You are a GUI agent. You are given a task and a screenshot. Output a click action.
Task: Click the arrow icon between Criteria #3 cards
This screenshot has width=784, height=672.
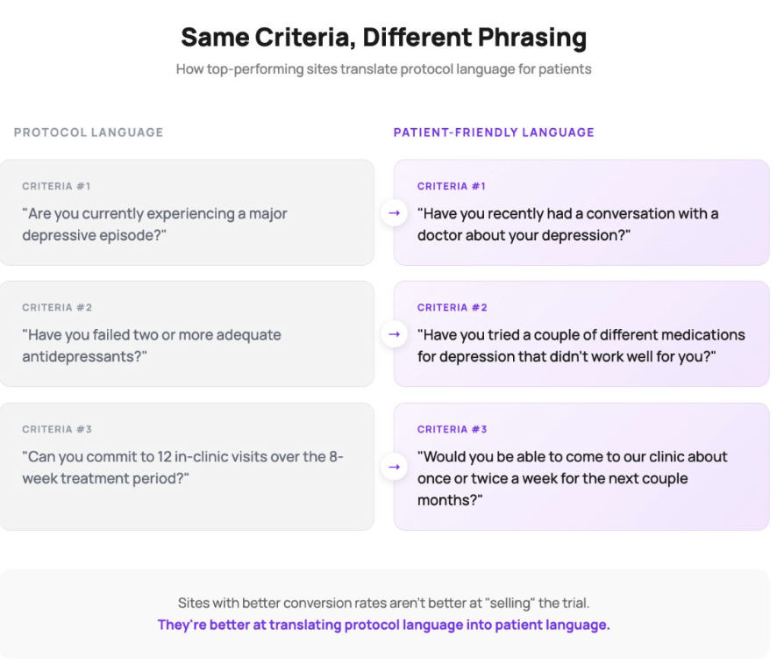394,467
